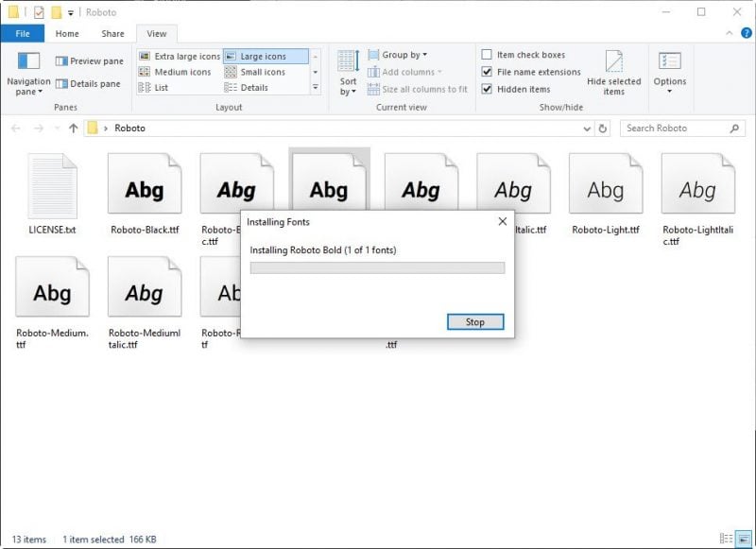
Task: Open the Quick Access Toolbar dropdown
Action: click(x=70, y=12)
